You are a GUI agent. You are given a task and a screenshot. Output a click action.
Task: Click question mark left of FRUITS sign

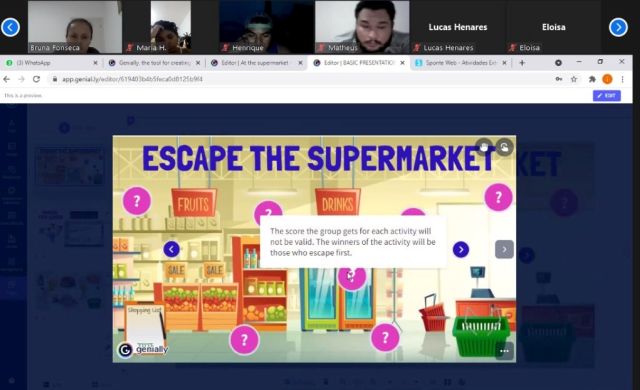(x=137, y=201)
